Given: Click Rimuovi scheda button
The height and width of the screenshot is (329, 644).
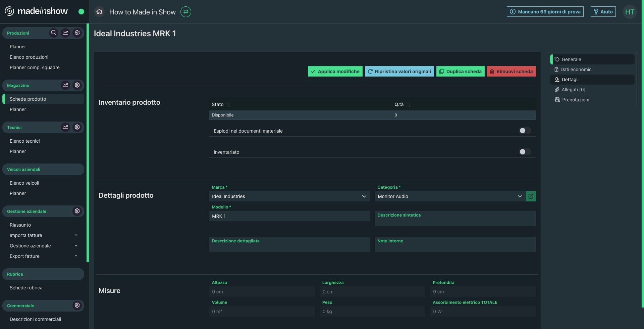Looking at the screenshot, I should pos(511,72).
